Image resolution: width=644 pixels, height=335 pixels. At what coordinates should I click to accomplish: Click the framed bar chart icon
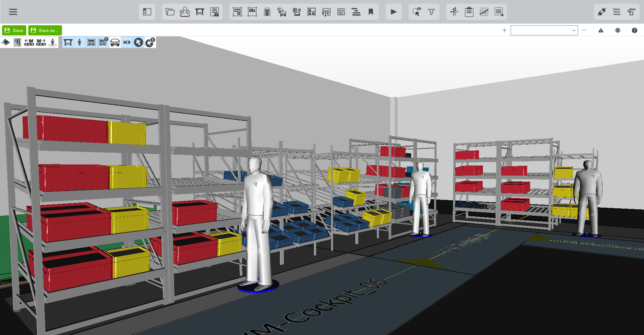pyautogui.click(x=252, y=12)
